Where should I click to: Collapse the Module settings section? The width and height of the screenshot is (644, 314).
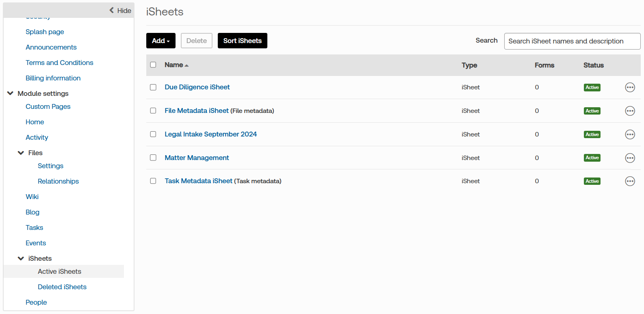point(11,93)
